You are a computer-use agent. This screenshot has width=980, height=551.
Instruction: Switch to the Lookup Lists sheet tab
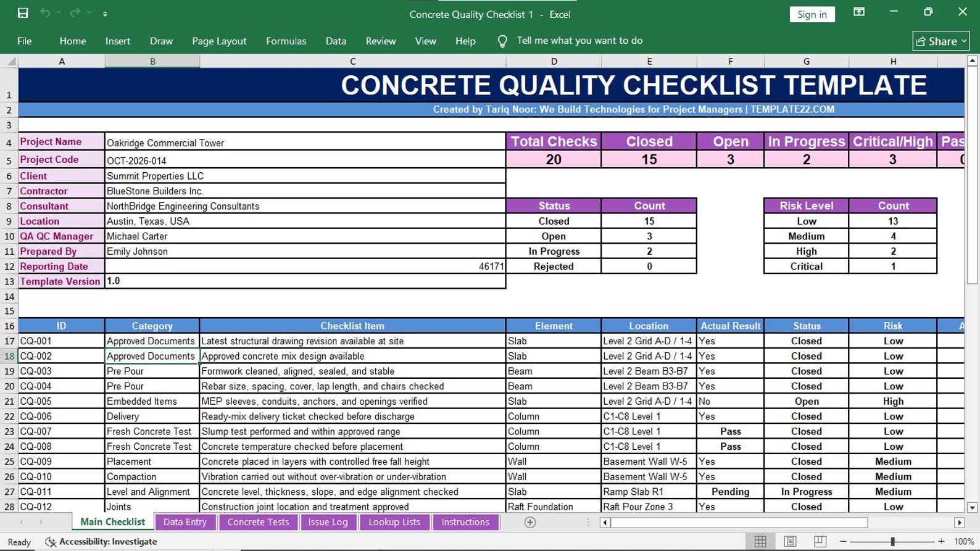[x=394, y=522]
